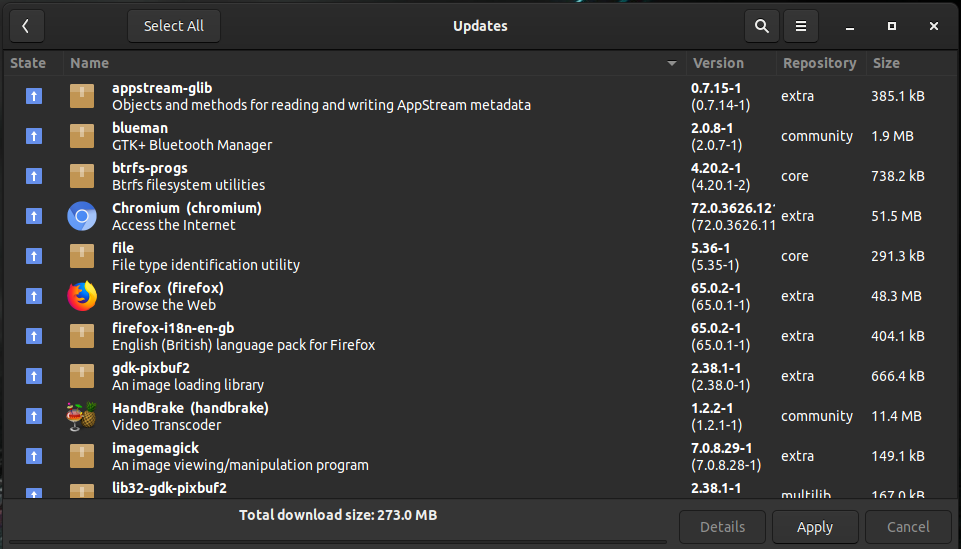Image resolution: width=961 pixels, height=549 pixels.
Task: Toggle upgrade state for HandBrake
Action: point(34,416)
